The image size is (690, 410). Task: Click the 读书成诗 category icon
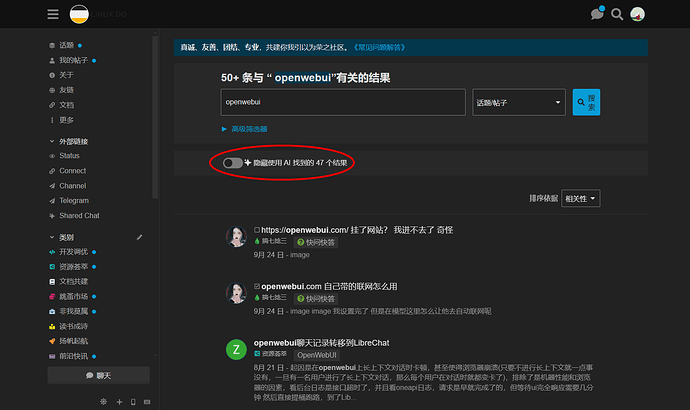click(x=52, y=326)
